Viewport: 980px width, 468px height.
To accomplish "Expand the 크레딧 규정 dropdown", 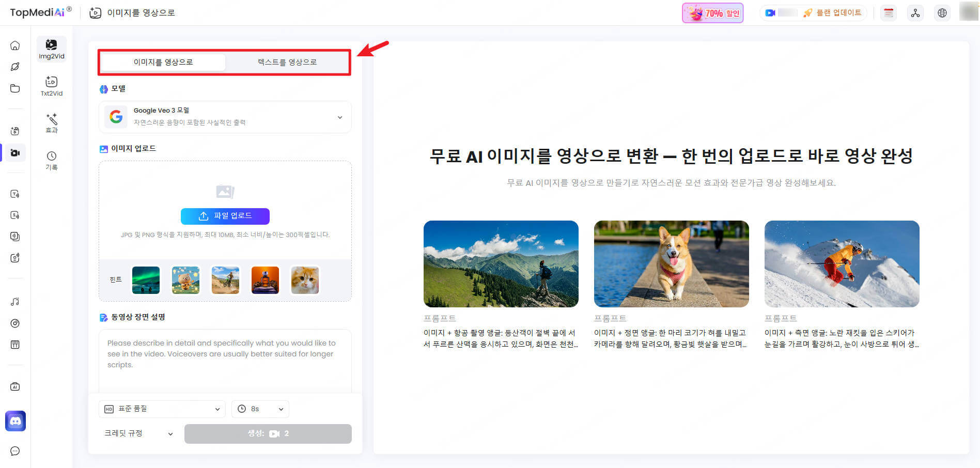I will coord(138,433).
